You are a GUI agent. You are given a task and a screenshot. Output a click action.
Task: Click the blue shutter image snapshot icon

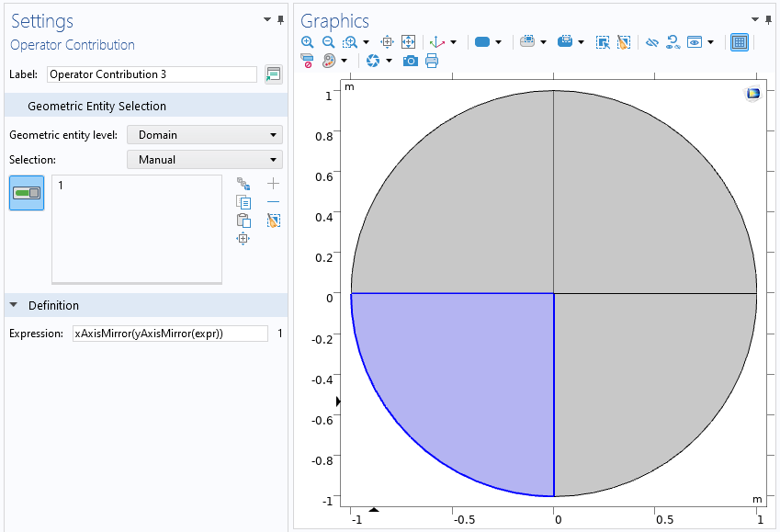coord(373,62)
